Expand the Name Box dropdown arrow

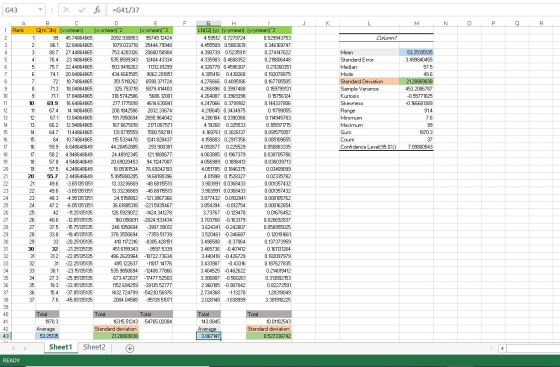[40, 10]
